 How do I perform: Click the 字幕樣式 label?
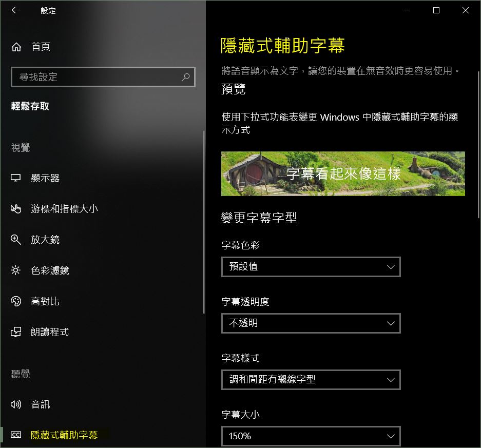(240, 358)
